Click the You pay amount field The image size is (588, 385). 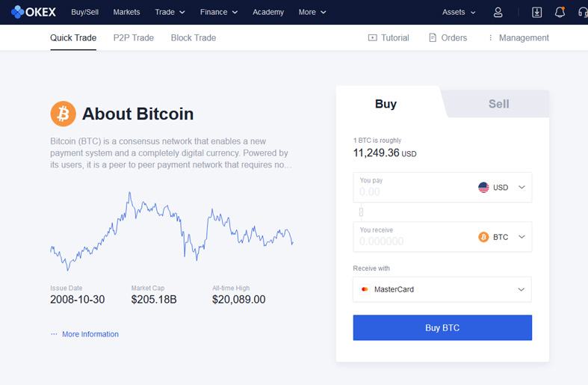(412, 187)
